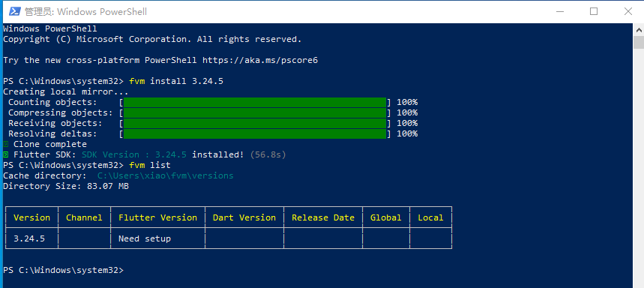Click the Resolving deltas progress bar
The width and height of the screenshot is (644, 288).
coord(255,133)
